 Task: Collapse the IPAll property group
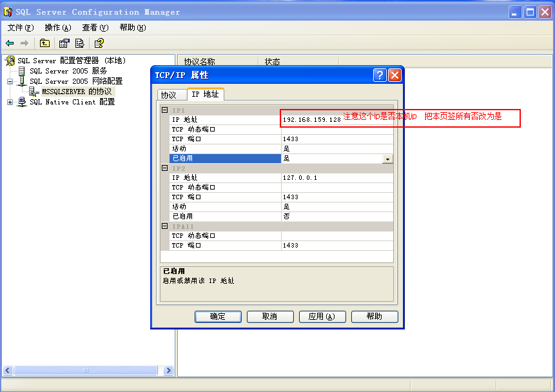[165, 226]
